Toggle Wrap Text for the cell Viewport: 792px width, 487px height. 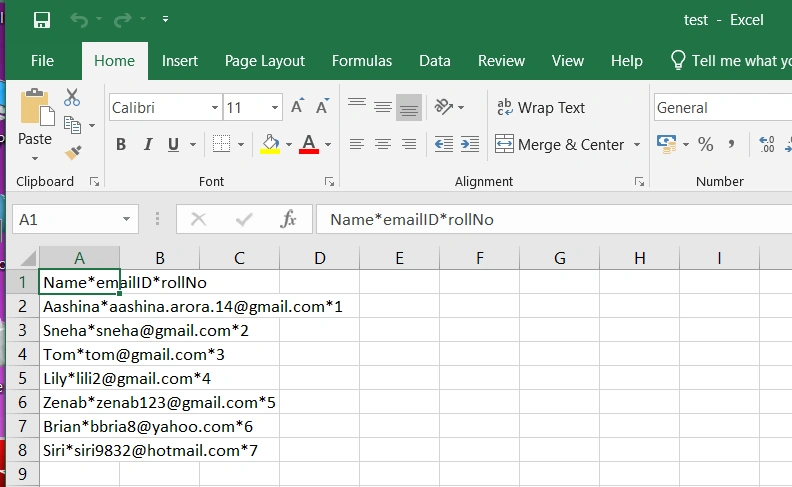(x=540, y=108)
